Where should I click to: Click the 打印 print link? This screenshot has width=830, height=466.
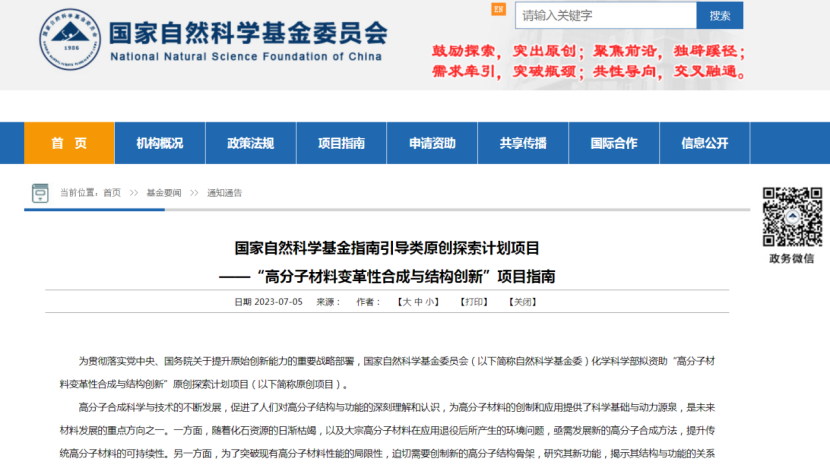(474, 302)
